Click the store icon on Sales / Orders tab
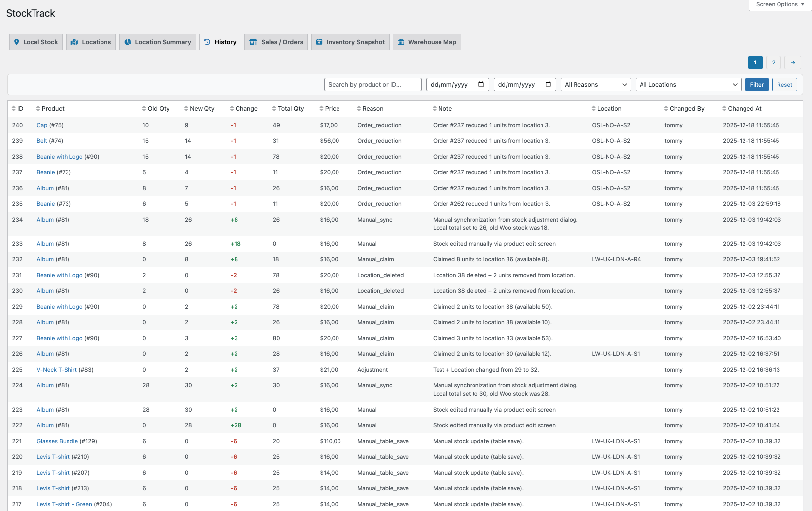This screenshot has height=511, width=812. 253,42
